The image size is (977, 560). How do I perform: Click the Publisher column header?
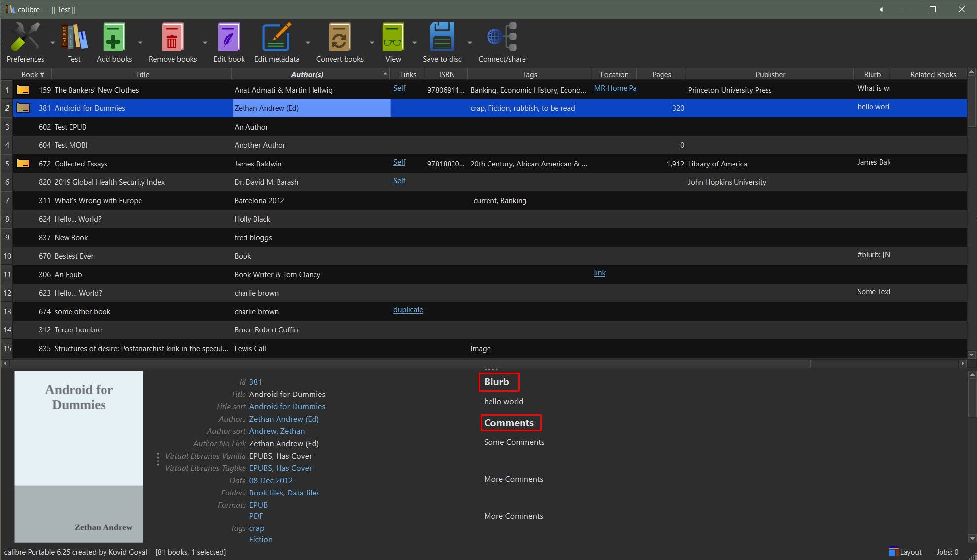pyautogui.click(x=770, y=74)
